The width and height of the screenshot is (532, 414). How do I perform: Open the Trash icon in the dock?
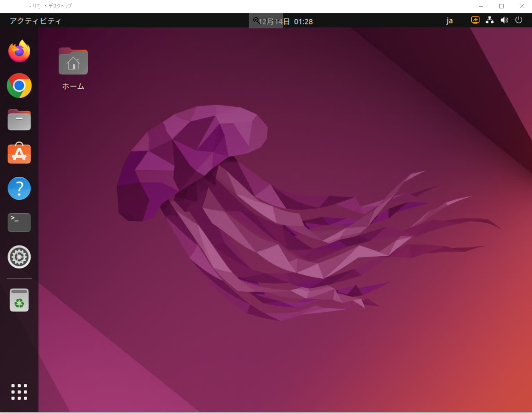pos(19,300)
